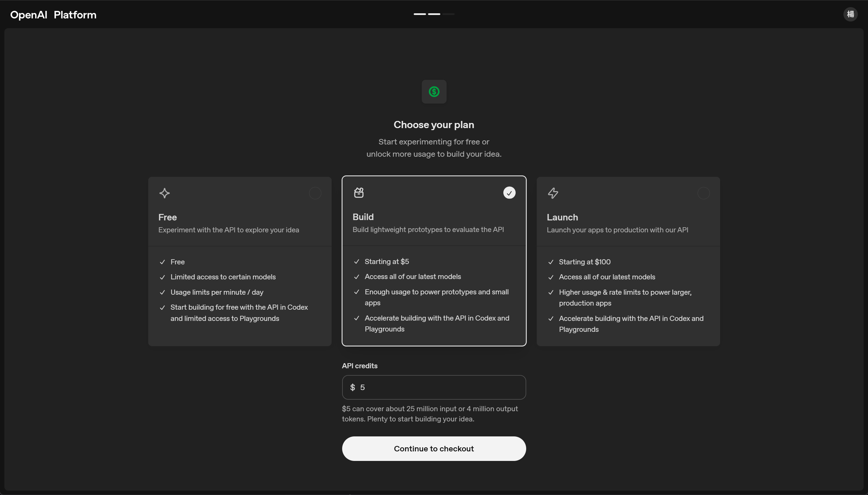
Task: Click the "Free" plan title
Action: coord(167,217)
